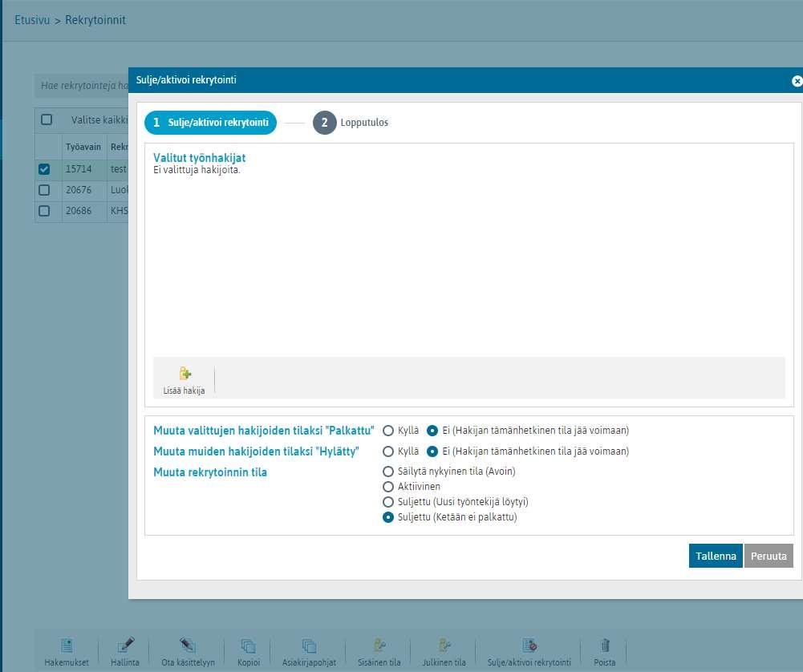This screenshot has height=672, width=803.
Task: Open Asiakirjapohjat in bottom toolbar
Action: pos(310,646)
